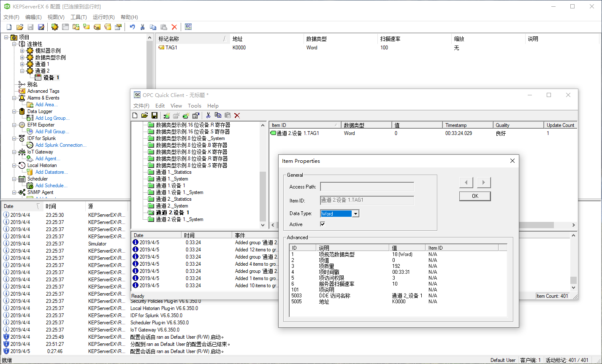This screenshot has height=364, width=602.
Task: Open the Data Type dropdown showing Word
Action: (x=355, y=213)
